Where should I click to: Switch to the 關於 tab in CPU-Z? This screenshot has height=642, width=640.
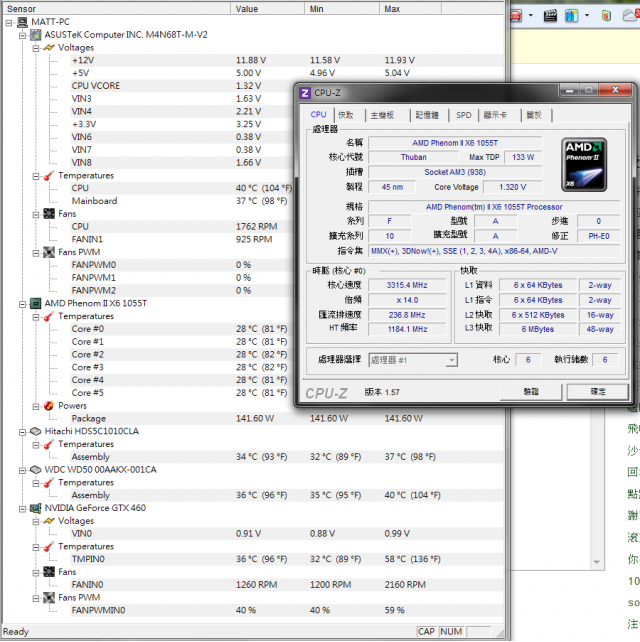pos(534,115)
